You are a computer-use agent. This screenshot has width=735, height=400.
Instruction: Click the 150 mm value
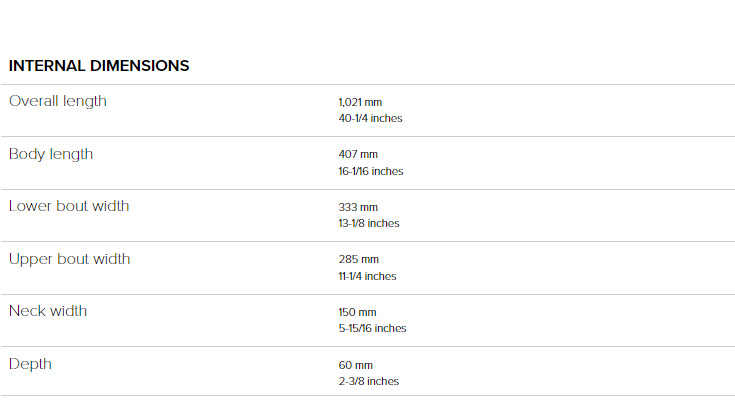[357, 312]
